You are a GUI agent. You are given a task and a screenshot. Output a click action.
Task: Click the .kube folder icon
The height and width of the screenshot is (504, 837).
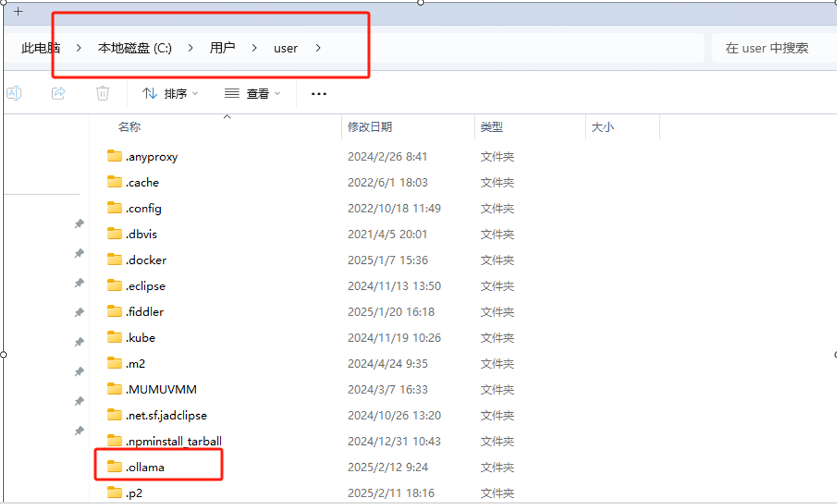point(114,337)
